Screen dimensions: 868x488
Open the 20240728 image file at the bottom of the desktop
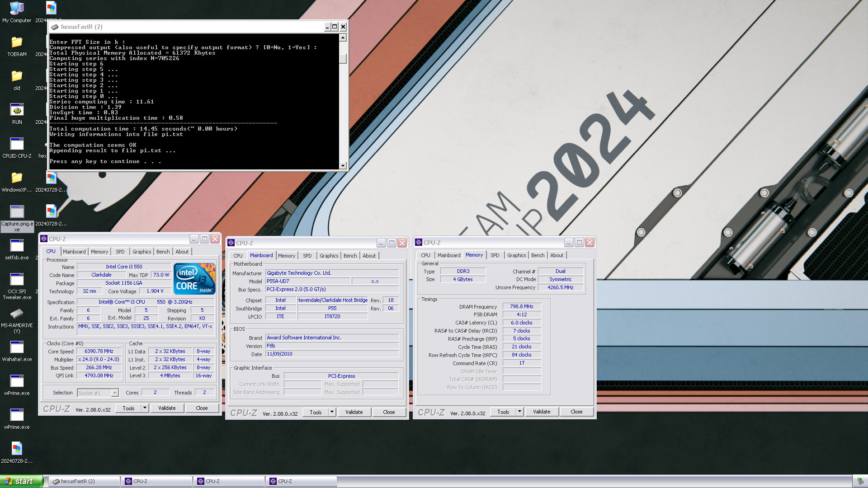(17, 453)
